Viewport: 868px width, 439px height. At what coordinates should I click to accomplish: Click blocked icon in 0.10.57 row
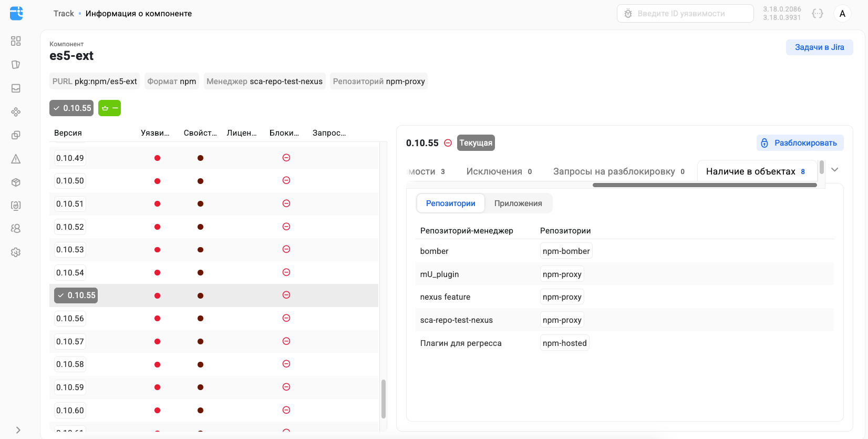286,341
